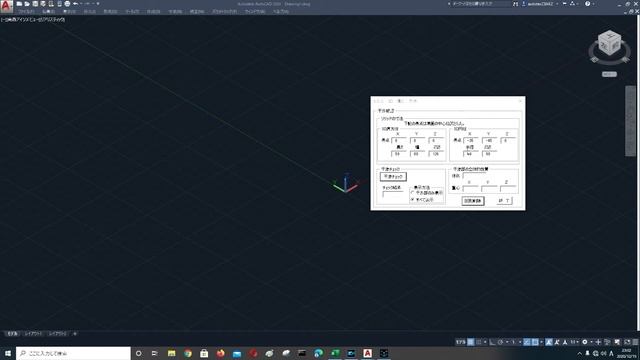Screen dimensions: 640x360
Task: Click the AutoCAD icon in the taskbar
Action: click(x=367, y=353)
